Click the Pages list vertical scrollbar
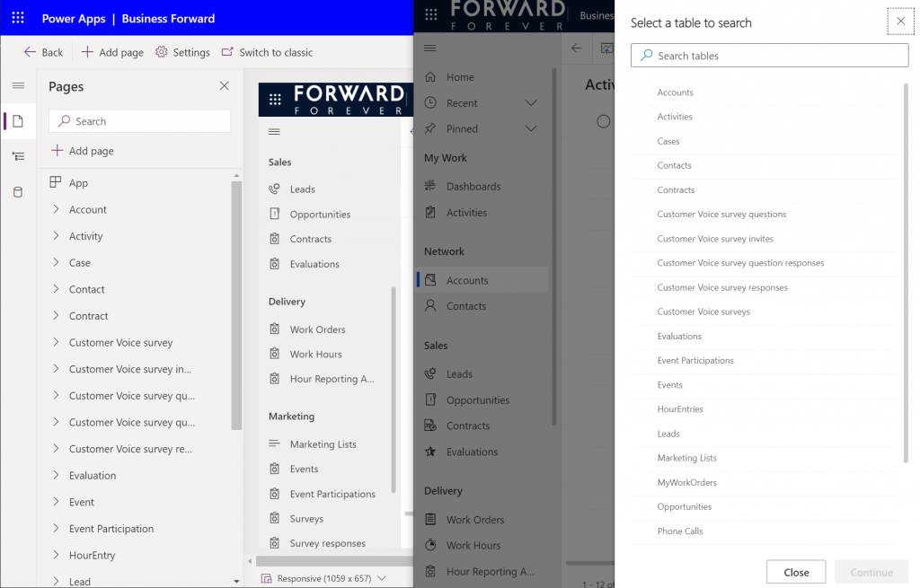This screenshot has height=588, width=920. (x=236, y=305)
